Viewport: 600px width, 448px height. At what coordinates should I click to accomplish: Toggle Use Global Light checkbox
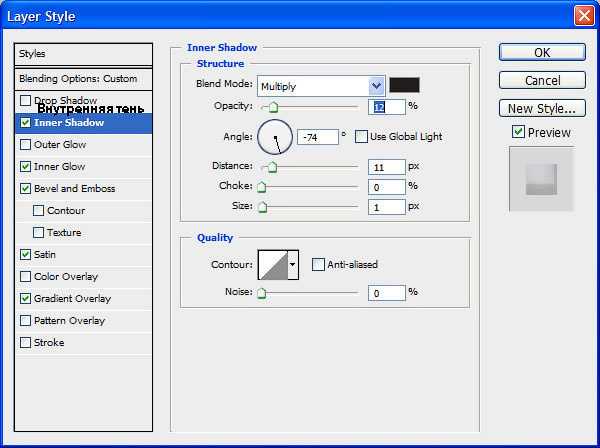pyautogui.click(x=361, y=137)
